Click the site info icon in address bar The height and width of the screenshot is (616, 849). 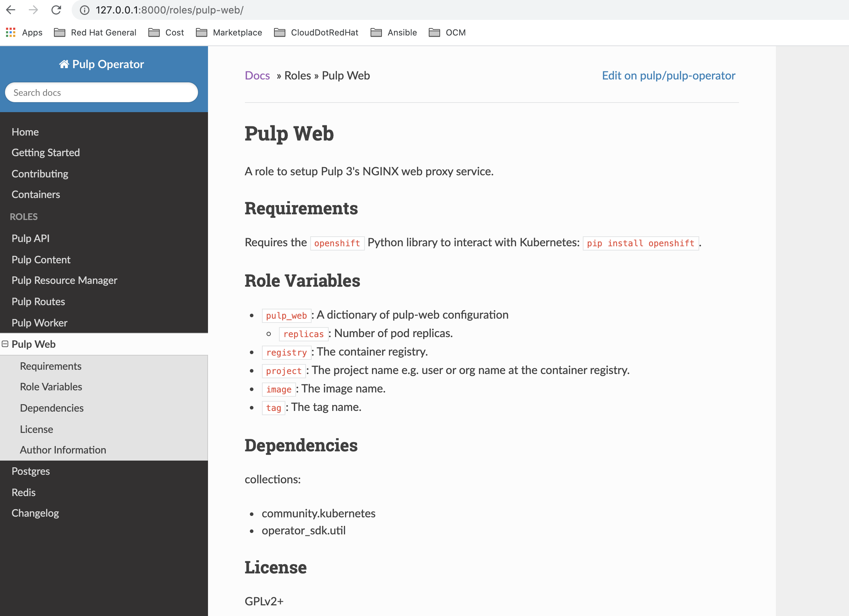point(84,10)
